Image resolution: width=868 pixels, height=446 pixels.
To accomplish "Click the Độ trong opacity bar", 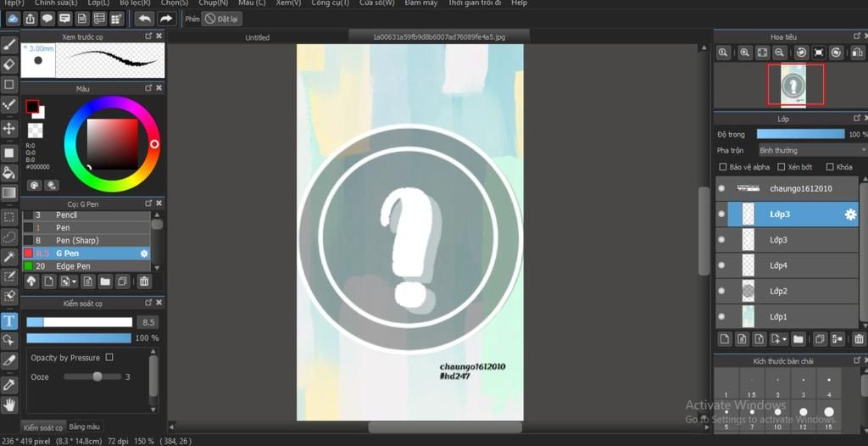I will click(800, 134).
